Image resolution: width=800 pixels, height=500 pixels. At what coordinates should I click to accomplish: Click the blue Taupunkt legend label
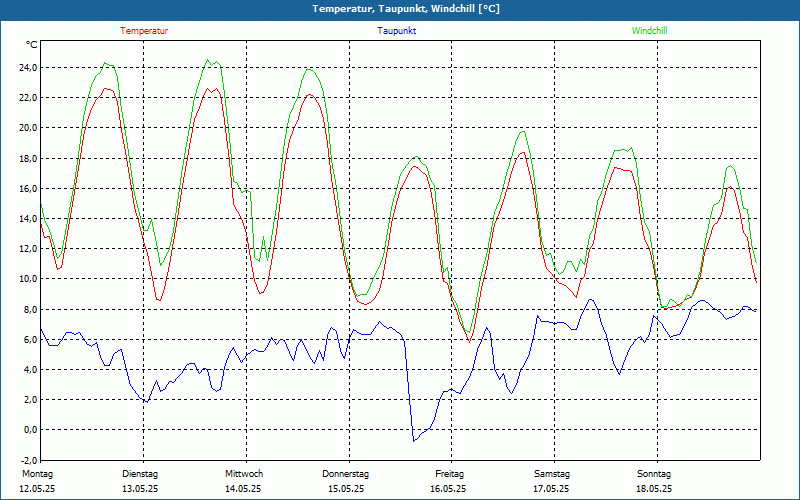[x=397, y=31]
